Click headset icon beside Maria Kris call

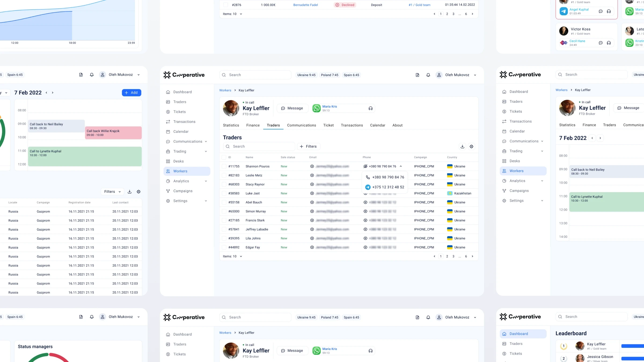pyautogui.click(x=371, y=108)
